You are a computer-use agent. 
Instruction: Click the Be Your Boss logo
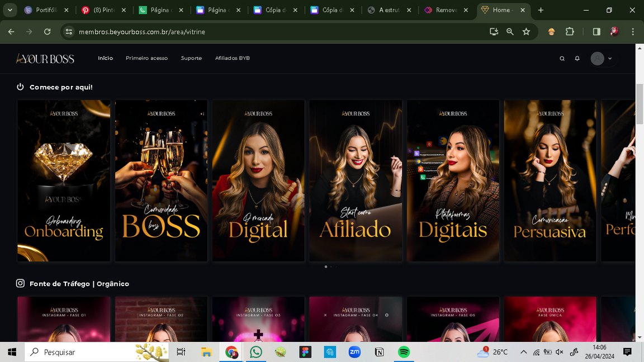click(x=45, y=59)
